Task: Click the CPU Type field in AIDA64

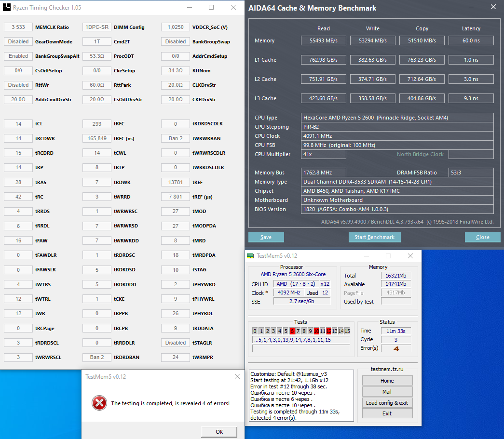Action: [397, 118]
